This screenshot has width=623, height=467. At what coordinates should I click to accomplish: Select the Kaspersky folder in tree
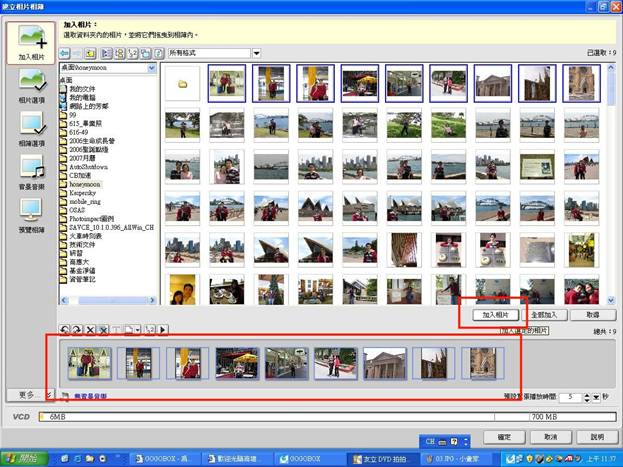(88, 192)
